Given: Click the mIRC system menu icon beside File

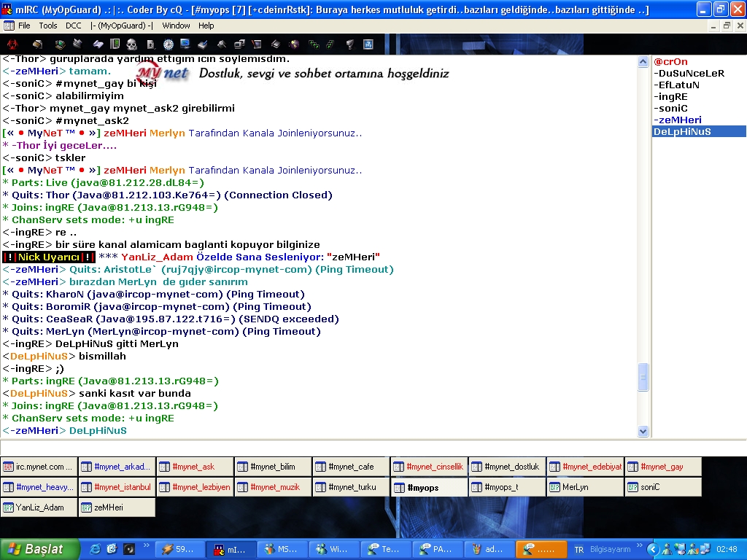Looking at the screenshot, I should click(x=9, y=26).
